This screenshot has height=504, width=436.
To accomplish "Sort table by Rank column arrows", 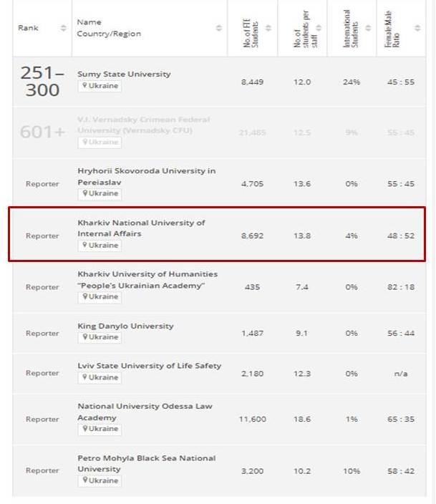I will pos(63,28).
